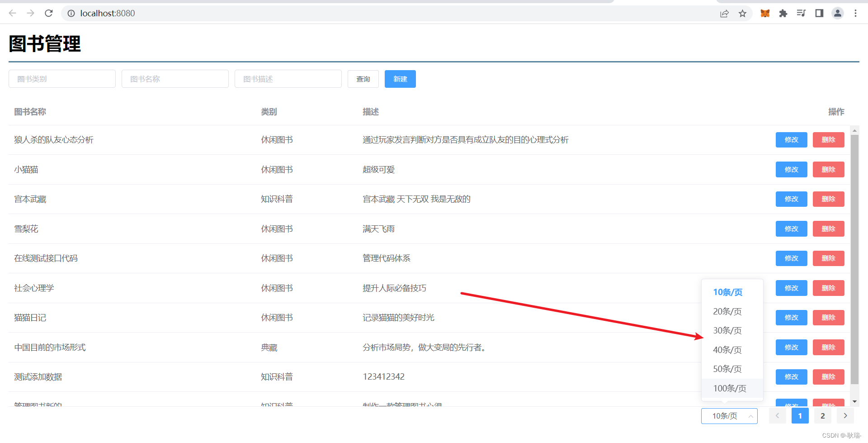The height and width of the screenshot is (443, 868).
Task: Click 删除 for 雪梨花 row
Action: pyautogui.click(x=829, y=229)
